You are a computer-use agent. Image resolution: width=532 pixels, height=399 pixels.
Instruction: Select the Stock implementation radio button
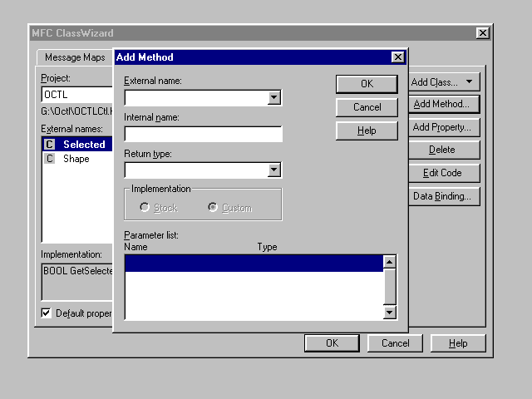[x=145, y=208]
